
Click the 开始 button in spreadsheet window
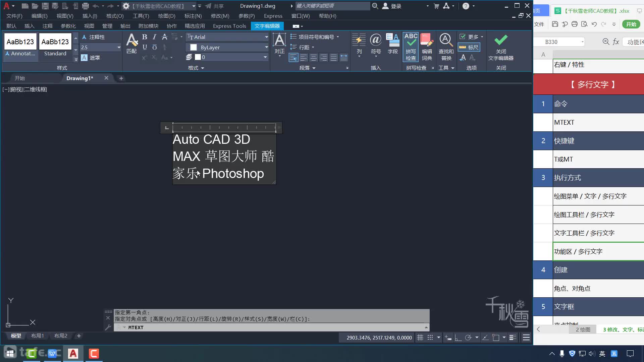click(x=631, y=24)
